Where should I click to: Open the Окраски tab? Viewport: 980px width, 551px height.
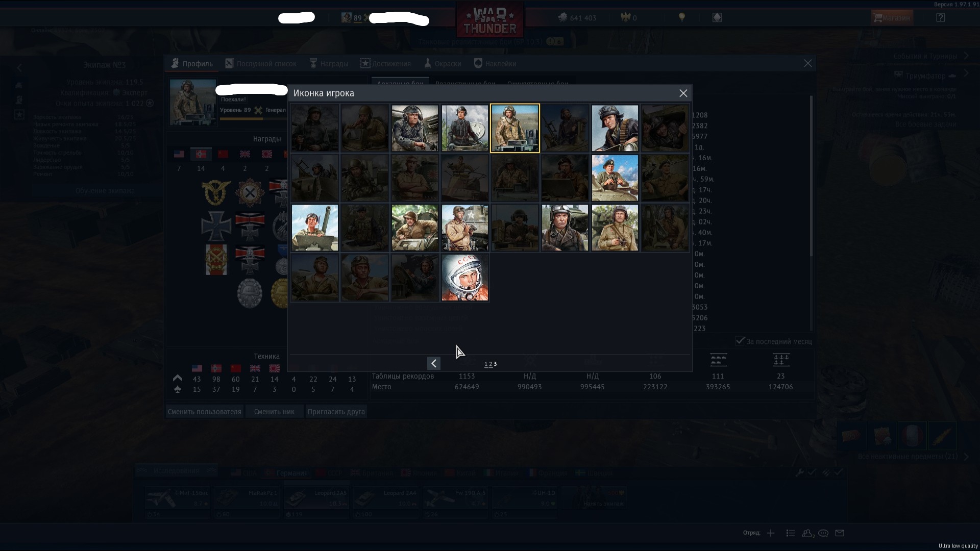click(443, 64)
